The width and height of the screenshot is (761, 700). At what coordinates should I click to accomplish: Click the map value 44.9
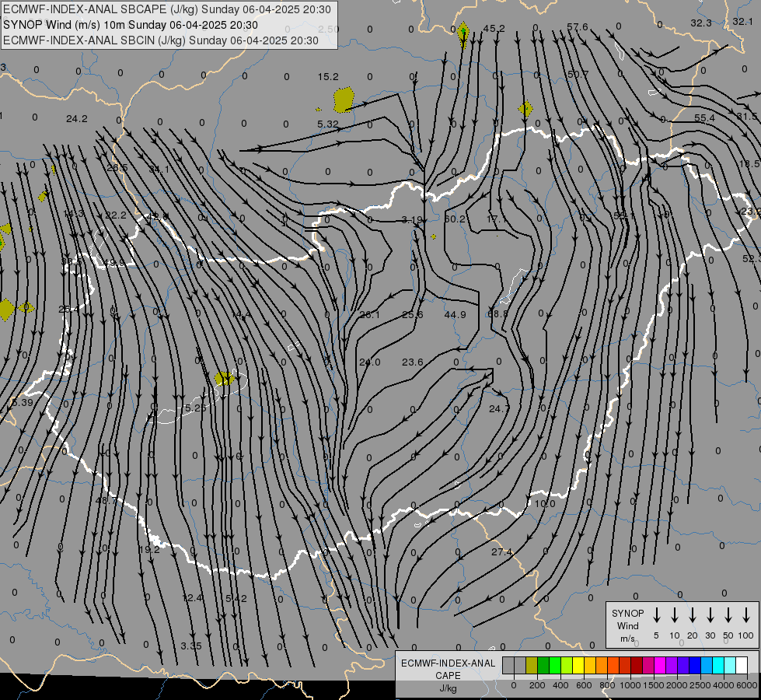pos(456,315)
